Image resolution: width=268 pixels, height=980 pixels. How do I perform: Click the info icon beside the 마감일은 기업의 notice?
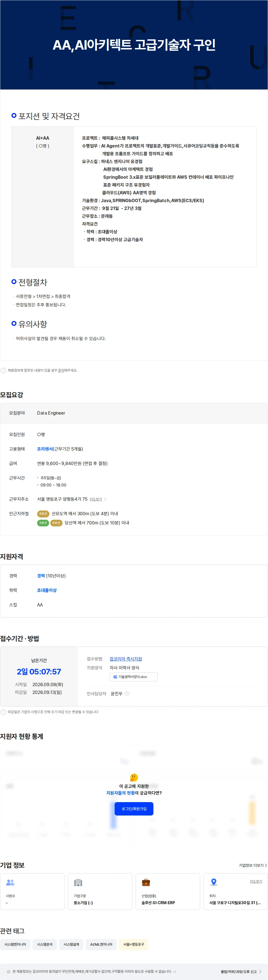click(x=3, y=712)
